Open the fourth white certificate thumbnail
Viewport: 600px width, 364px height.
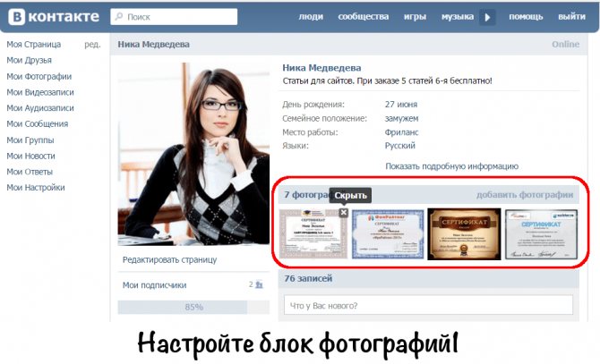pyautogui.click(x=541, y=234)
